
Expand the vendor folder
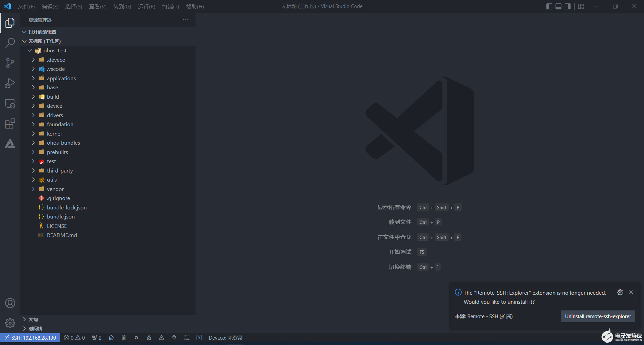[33, 189]
